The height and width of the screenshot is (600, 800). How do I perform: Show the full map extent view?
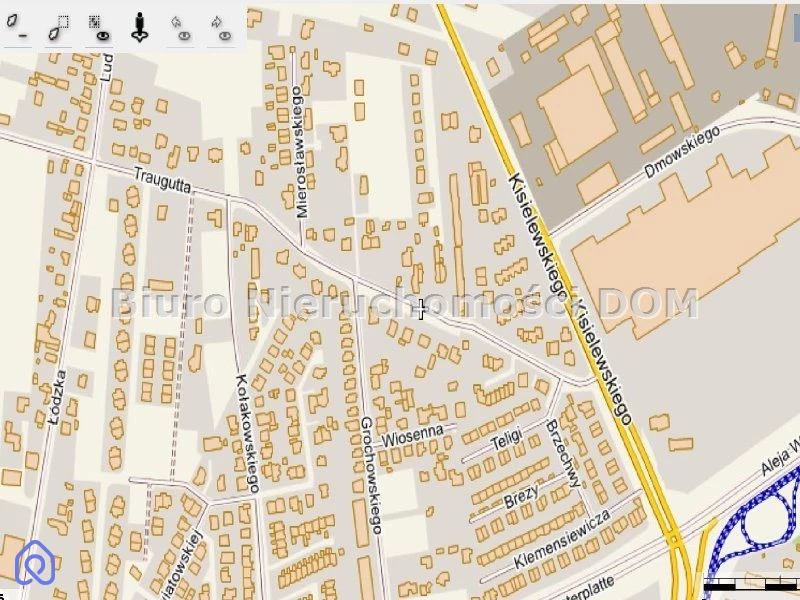(x=99, y=28)
